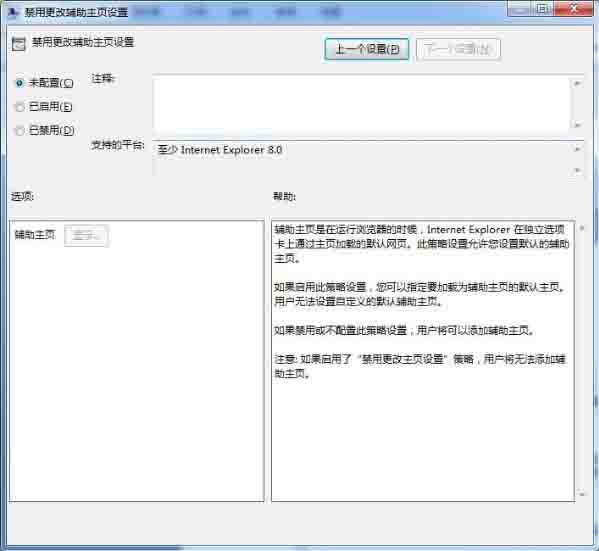Click help panel scroll down arrow

pyautogui.click(x=582, y=494)
